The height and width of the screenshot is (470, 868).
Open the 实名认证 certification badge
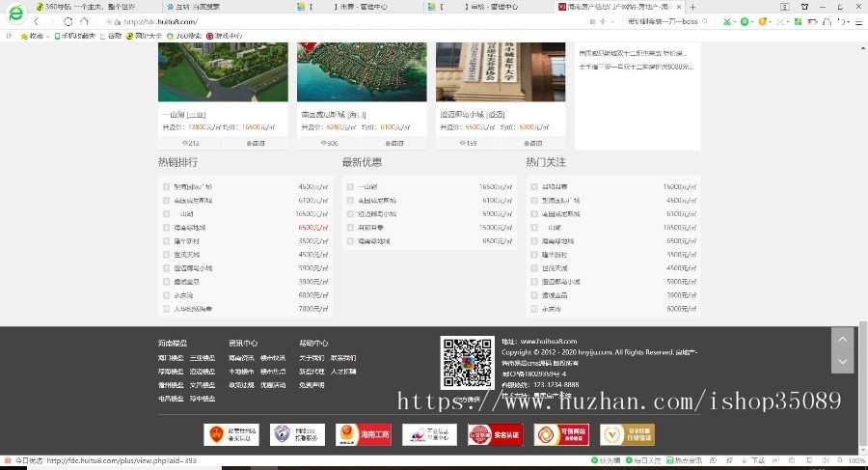click(495, 434)
